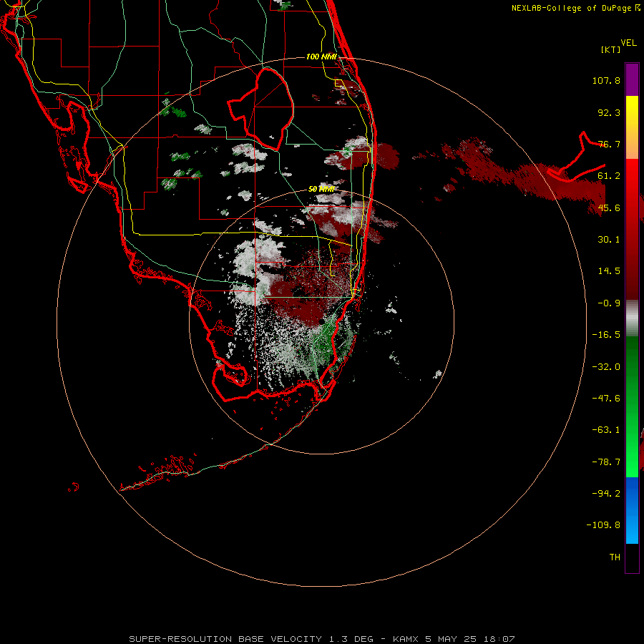
Task: Pick the purple segment of the color bar
Action: click(x=632, y=79)
